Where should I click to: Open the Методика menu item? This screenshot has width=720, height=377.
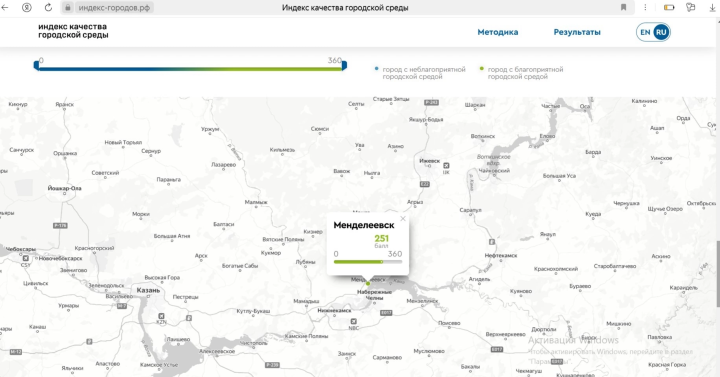coord(498,32)
